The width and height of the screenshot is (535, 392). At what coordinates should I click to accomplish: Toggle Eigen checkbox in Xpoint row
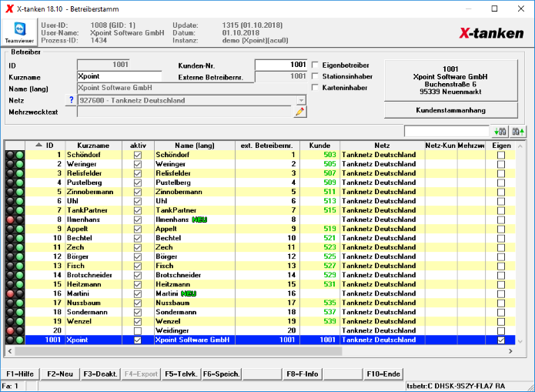[x=501, y=340]
